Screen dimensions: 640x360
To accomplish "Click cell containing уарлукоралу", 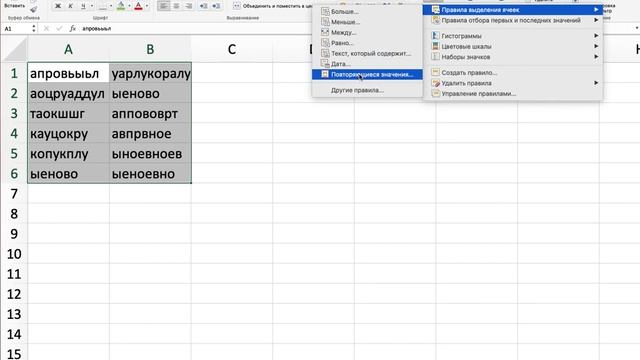I will coord(150,73).
